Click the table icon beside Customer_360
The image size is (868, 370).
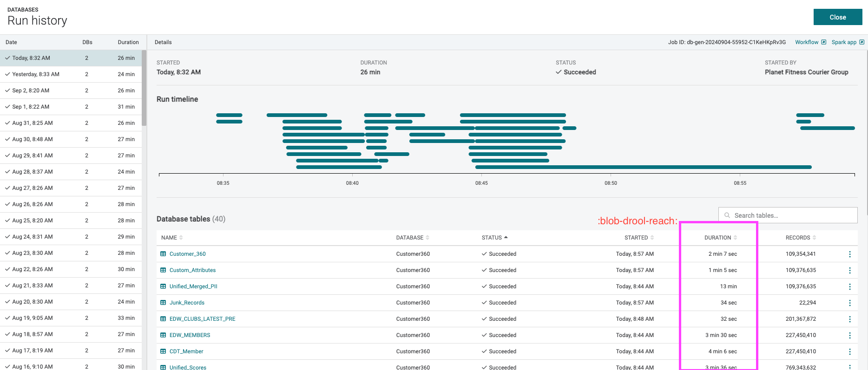click(x=163, y=254)
